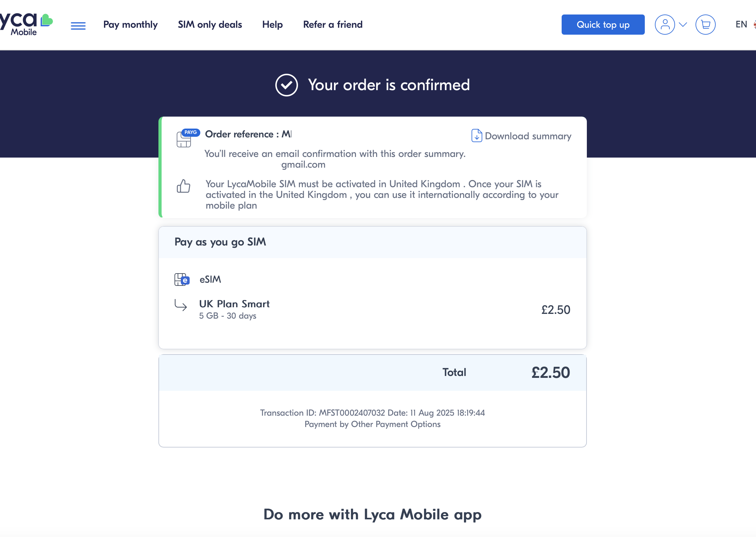Select the Pay monthly menu item
Image resolution: width=756 pixels, height=537 pixels.
click(130, 25)
